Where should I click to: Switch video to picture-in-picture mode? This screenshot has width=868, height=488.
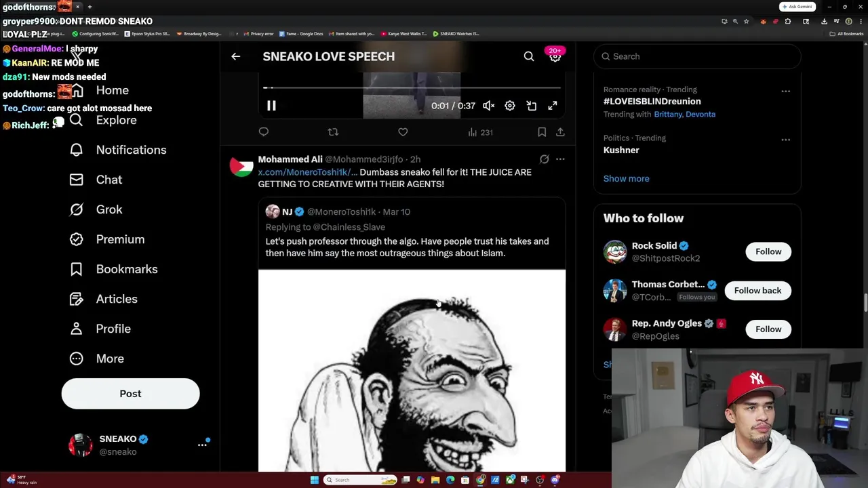point(531,106)
